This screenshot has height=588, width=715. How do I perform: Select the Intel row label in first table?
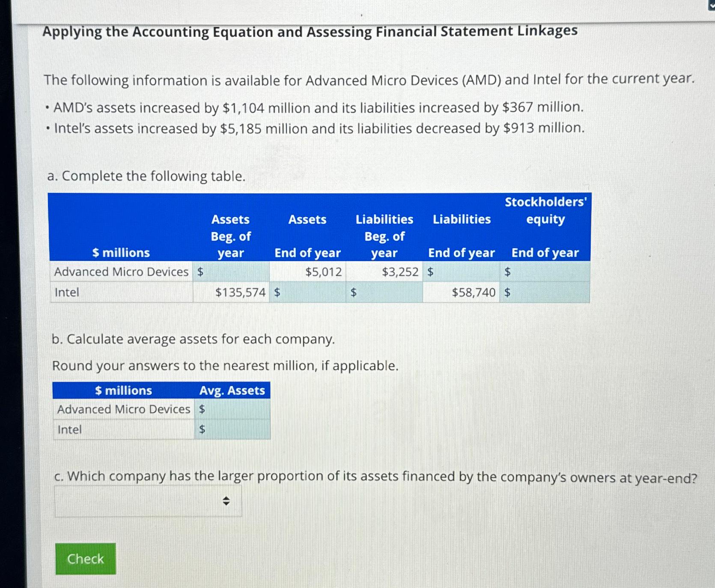pos(66,292)
